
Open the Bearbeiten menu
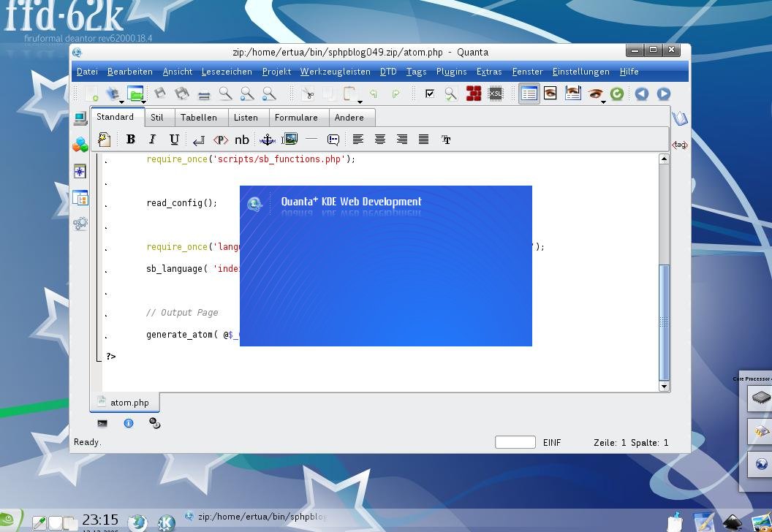pyautogui.click(x=130, y=72)
